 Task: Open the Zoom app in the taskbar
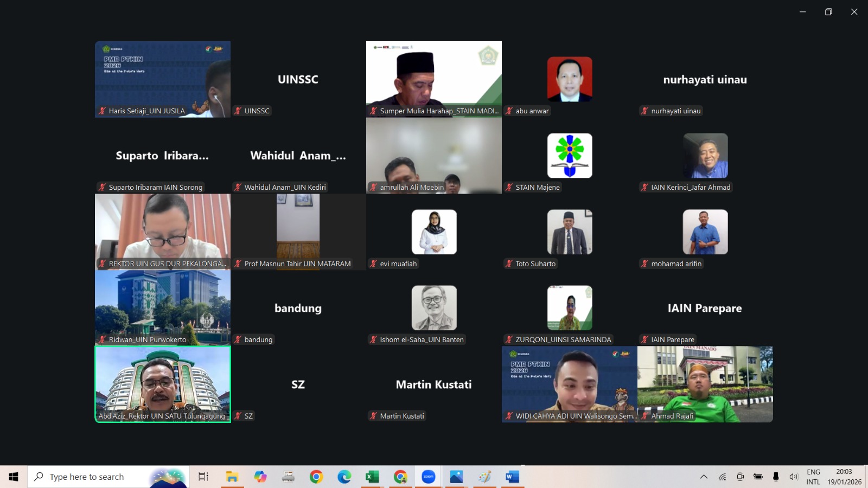click(x=429, y=477)
